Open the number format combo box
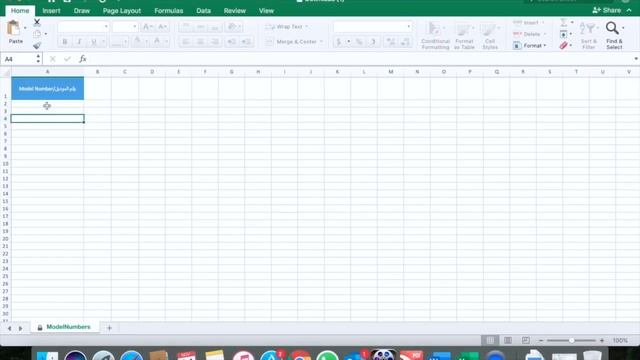This screenshot has height=360, width=640. (x=372, y=27)
